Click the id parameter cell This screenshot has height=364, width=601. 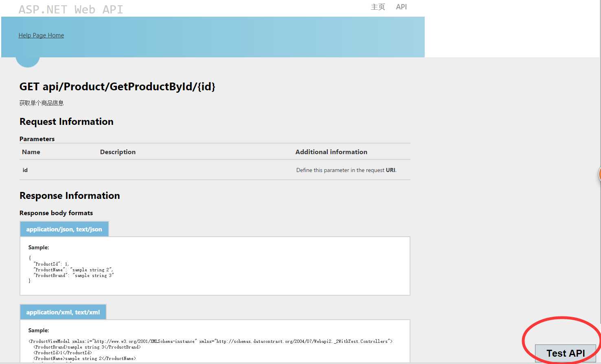25,170
